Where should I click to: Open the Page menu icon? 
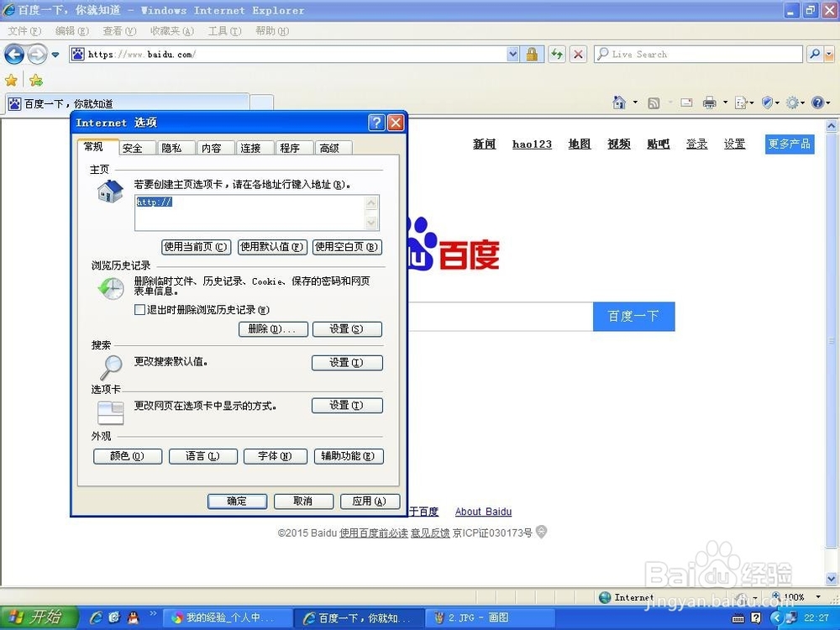[x=744, y=102]
